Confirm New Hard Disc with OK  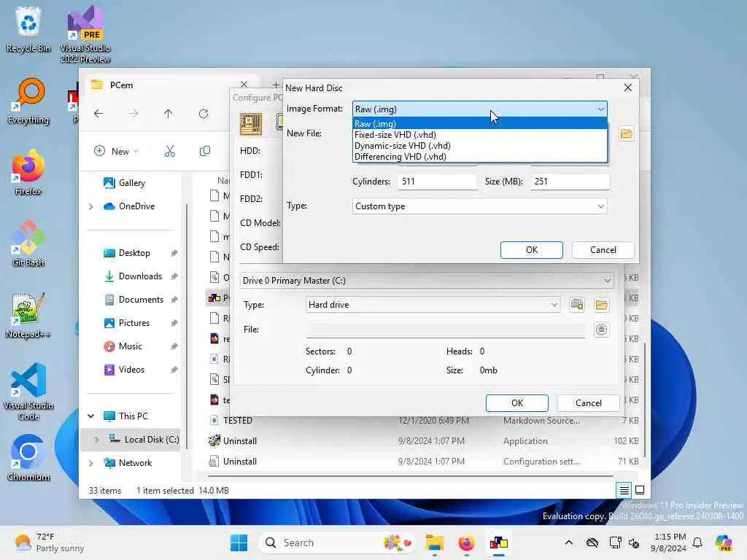(x=532, y=250)
